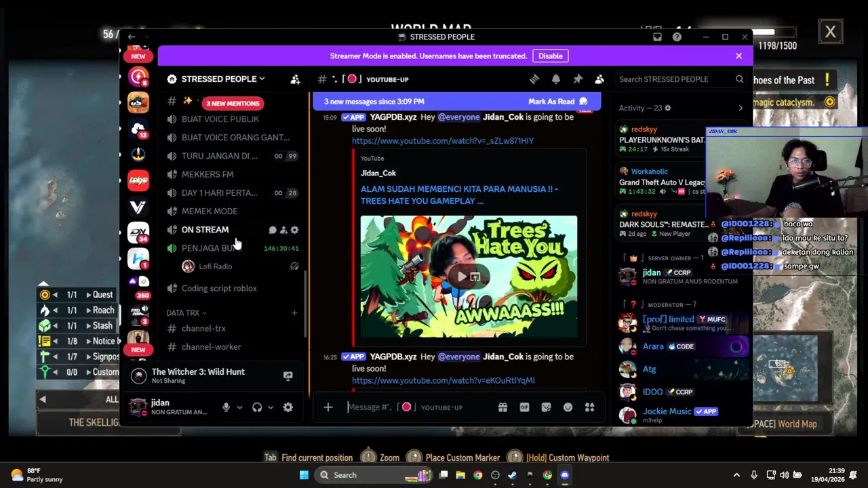Toggle Lofi Radio mute icon
Viewport: 868px width, 488px height.
coord(294,266)
